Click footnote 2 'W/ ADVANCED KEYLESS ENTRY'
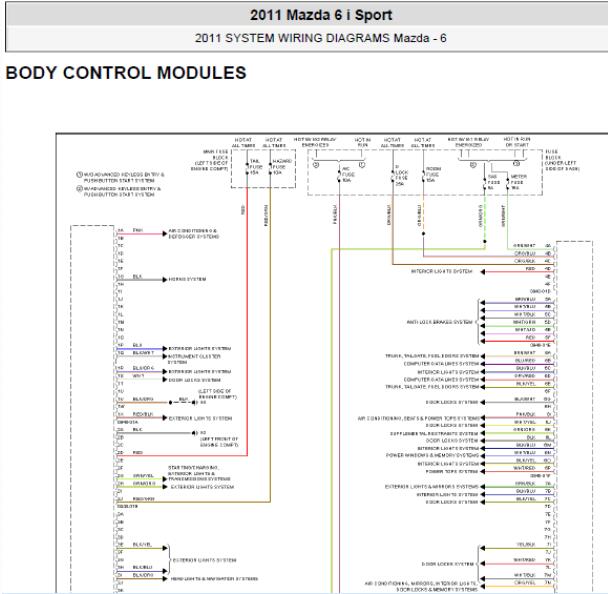The image size is (608, 594). click(119, 192)
